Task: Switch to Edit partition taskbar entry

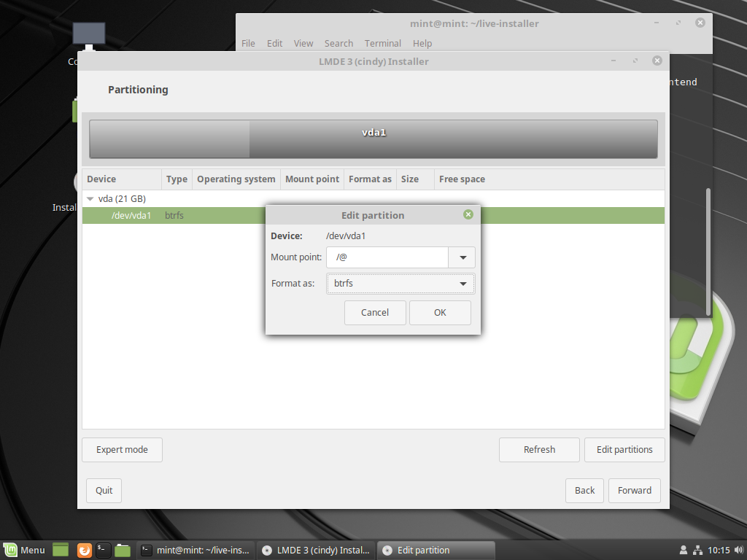Action: tap(436, 550)
